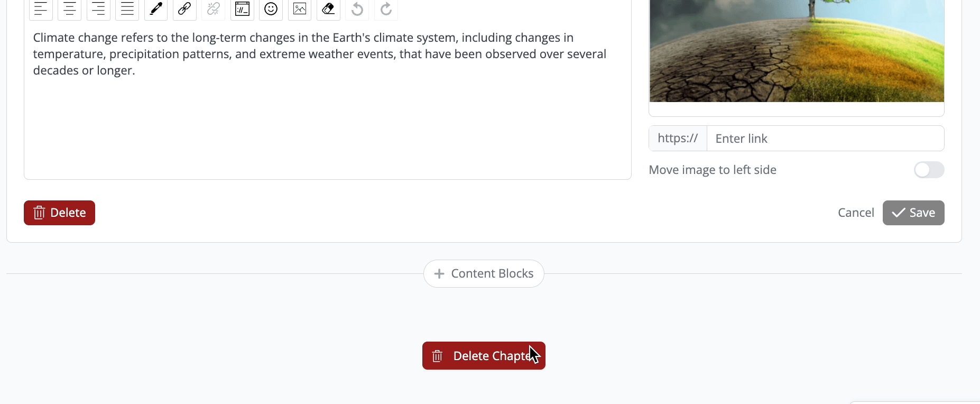Justify the paragraph text
Image resolution: width=980 pixels, height=404 pixels.
(x=127, y=9)
